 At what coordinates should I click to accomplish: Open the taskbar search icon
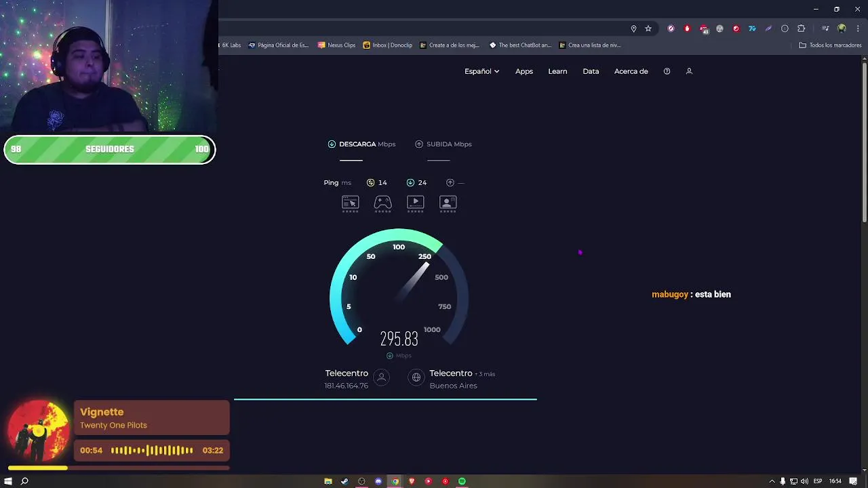click(24, 481)
